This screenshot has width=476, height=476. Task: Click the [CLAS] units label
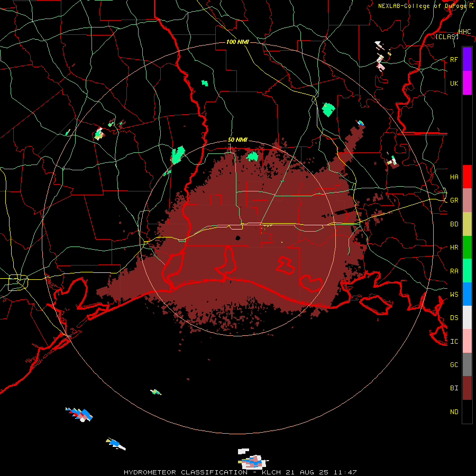(447, 36)
